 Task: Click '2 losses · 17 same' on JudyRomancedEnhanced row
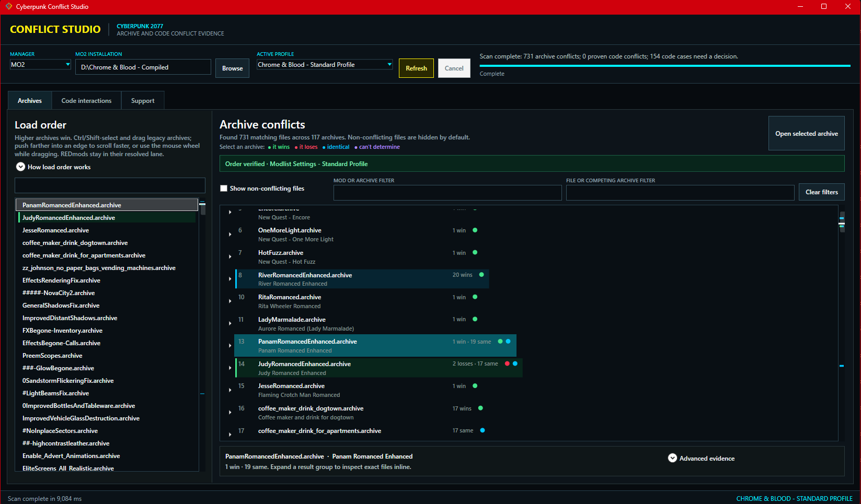(475, 364)
